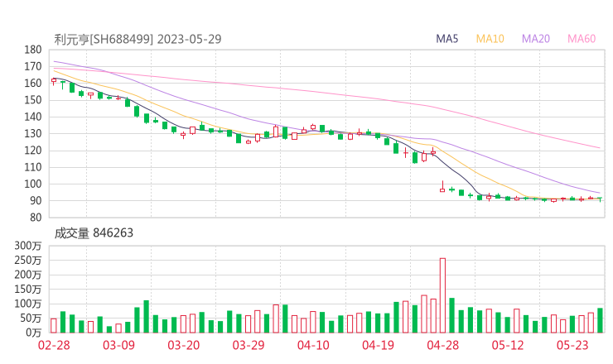This screenshot has height=364, width=613.
Task: Click the MA5 legend label
Action: tap(446, 39)
